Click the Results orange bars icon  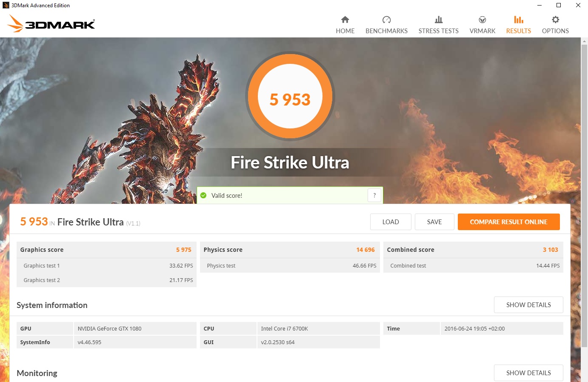click(x=519, y=20)
